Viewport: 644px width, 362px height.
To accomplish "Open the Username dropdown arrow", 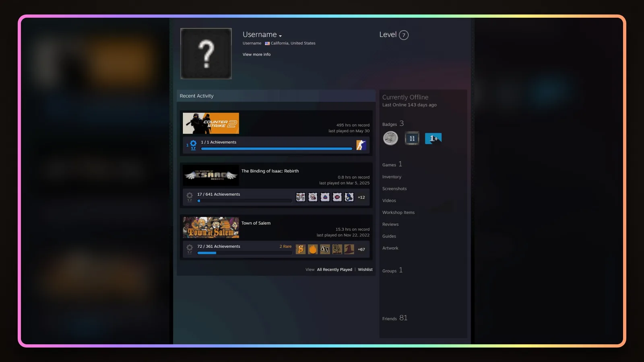I will coord(280,36).
